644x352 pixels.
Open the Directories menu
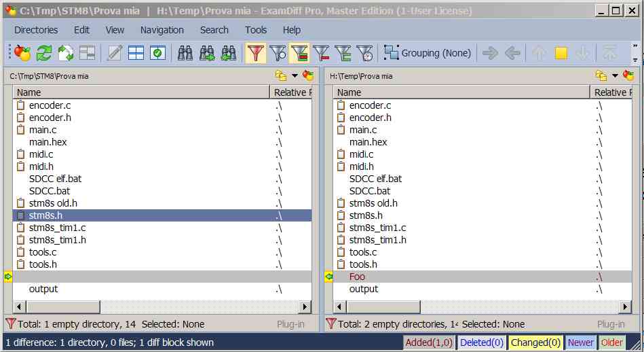pos(36,30)
